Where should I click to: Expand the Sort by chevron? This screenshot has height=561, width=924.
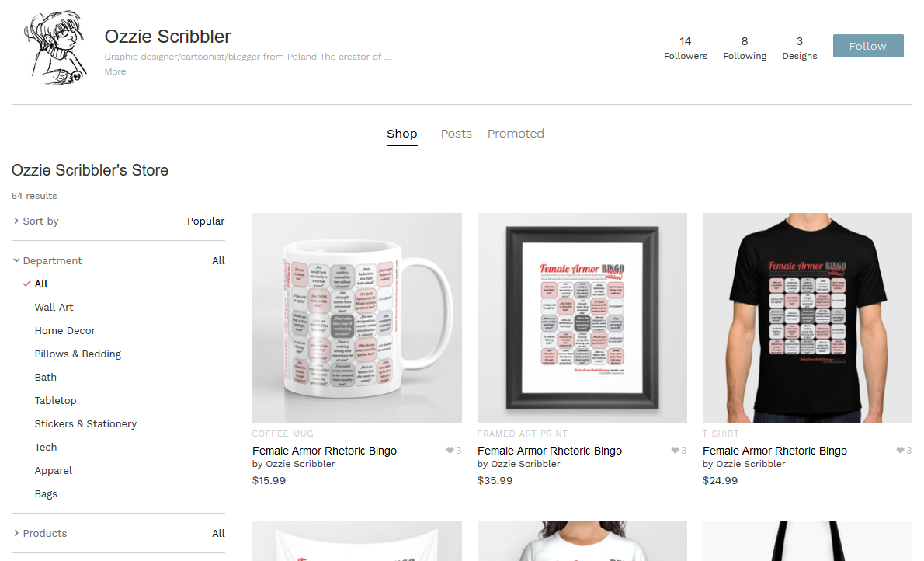[16, 221]
